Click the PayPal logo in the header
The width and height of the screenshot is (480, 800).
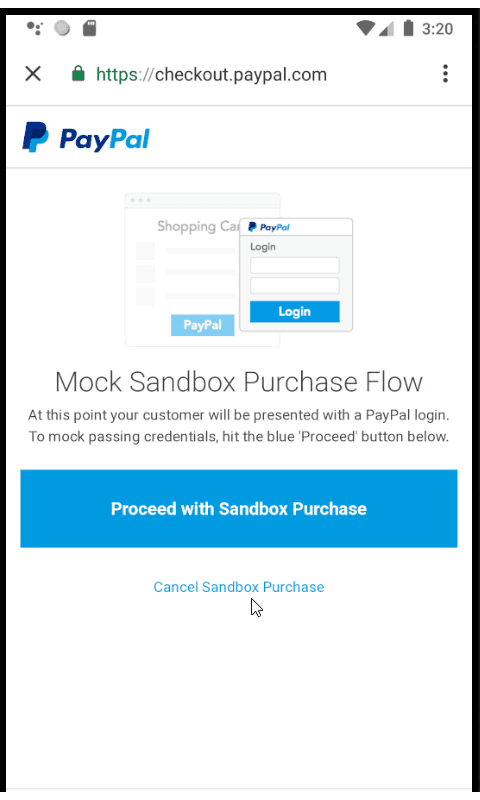(x=86, y=137)
